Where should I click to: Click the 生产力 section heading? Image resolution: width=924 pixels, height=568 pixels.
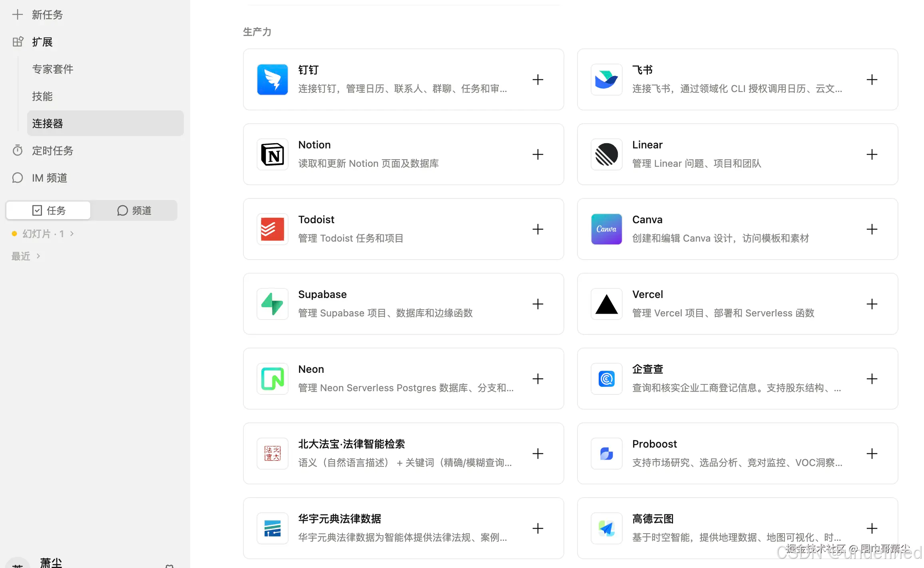coord(257,32)
